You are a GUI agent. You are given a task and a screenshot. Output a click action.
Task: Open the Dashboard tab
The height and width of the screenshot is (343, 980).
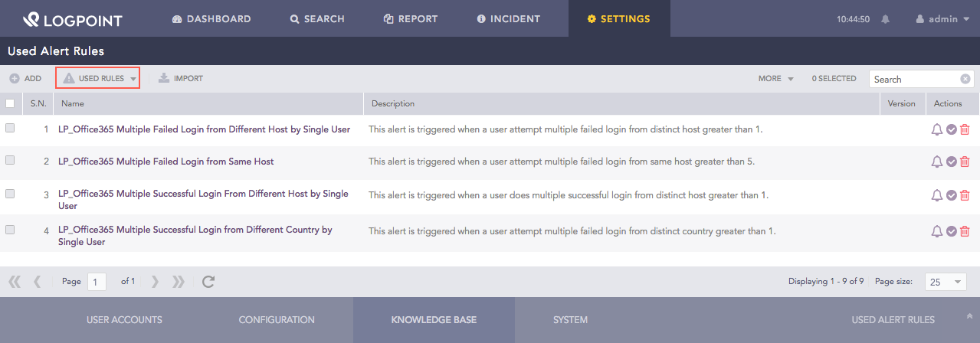[211, 19]
